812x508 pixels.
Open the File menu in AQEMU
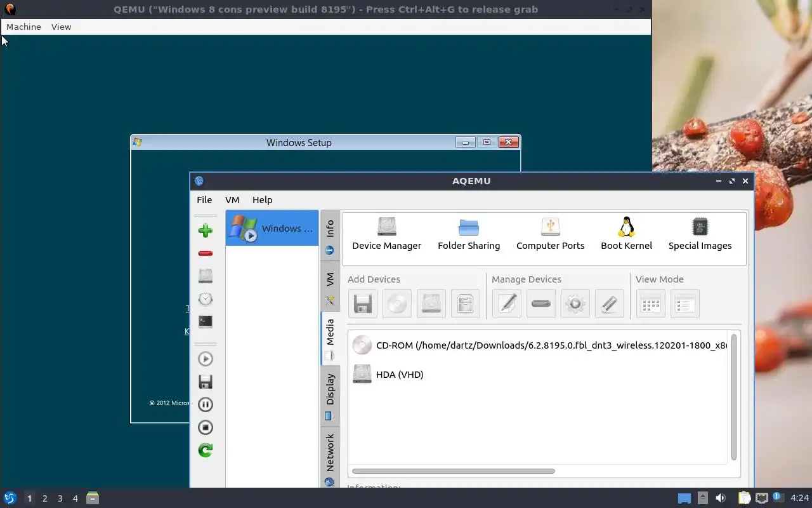[204, 199]
